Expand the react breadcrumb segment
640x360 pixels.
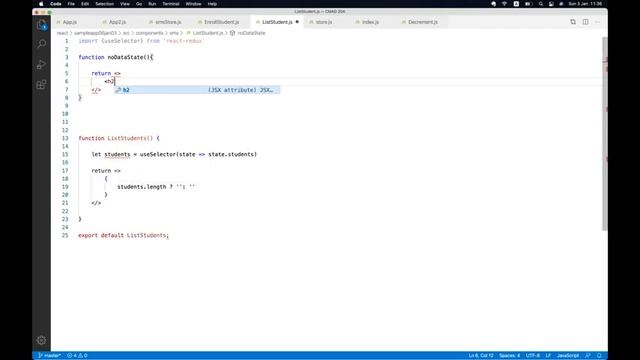pyautogui.click(x=62, y=33)
